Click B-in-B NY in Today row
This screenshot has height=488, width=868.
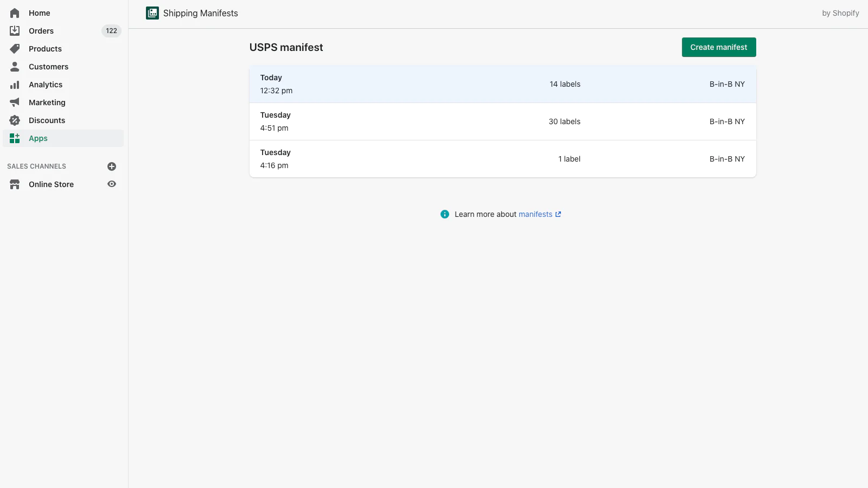[x=727, y=84]
